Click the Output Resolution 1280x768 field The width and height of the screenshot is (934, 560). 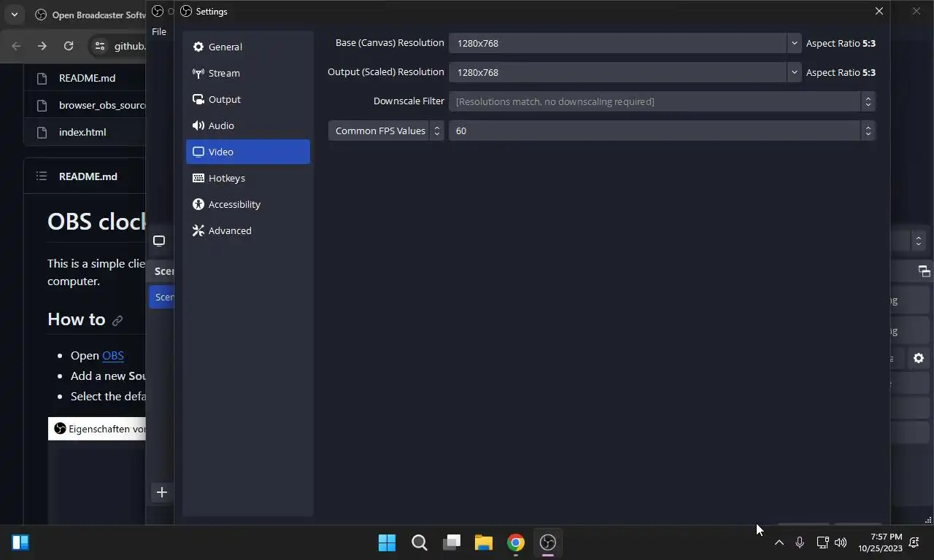618,72
